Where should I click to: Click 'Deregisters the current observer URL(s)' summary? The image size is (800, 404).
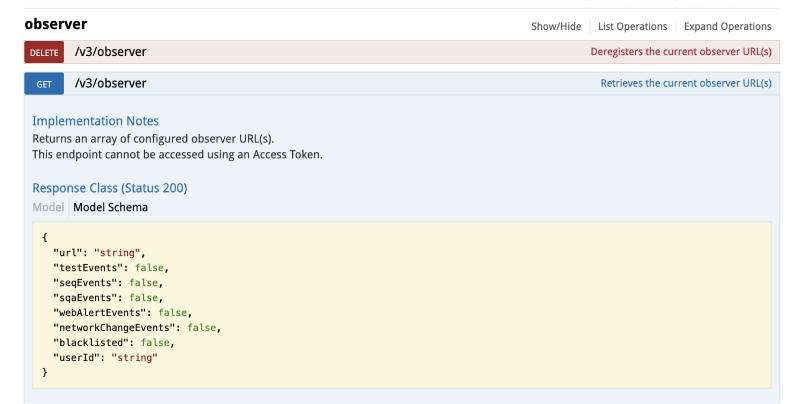[681, 52]
